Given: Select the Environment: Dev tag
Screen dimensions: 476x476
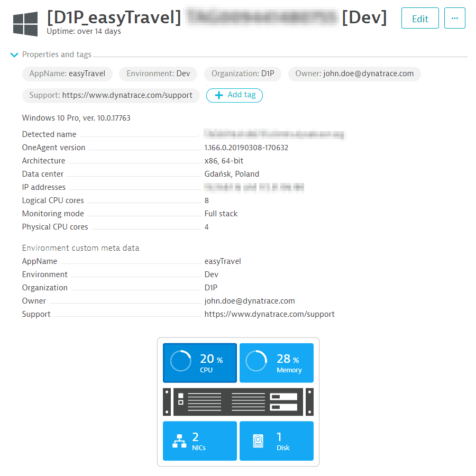Looking at the screenshot, I should pyautogui.click(x=158, y=74).
